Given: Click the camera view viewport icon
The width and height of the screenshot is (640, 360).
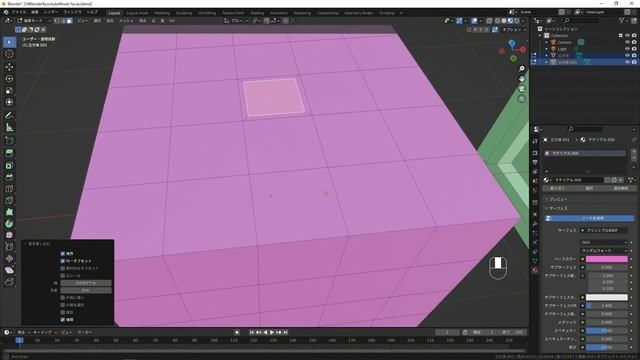Looking at the screenshot, I should coord(521,89).
